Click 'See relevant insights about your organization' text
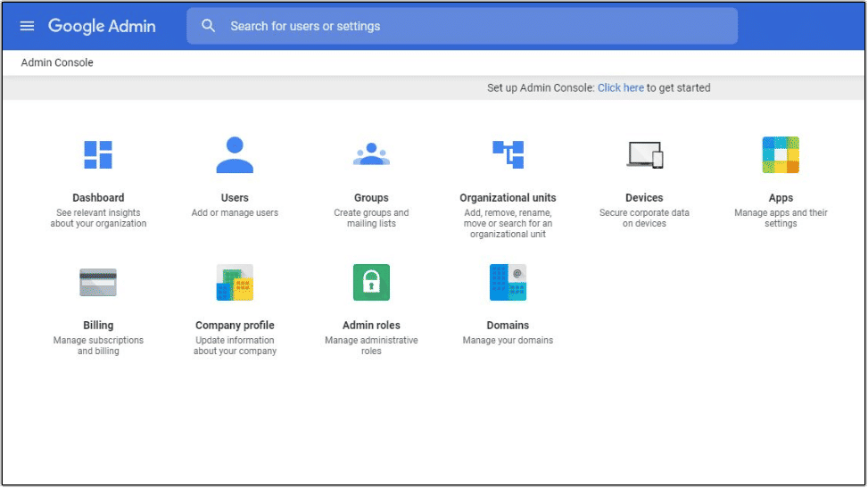This screenshot has height=488, width=868. pyautogui.click(x=98, y=219)
